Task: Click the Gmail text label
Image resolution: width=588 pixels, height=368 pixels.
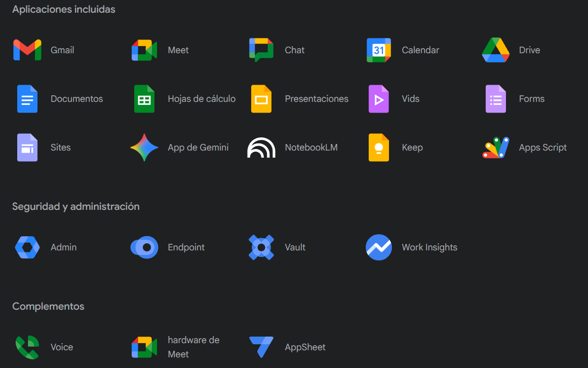Action: pos(62,50)
